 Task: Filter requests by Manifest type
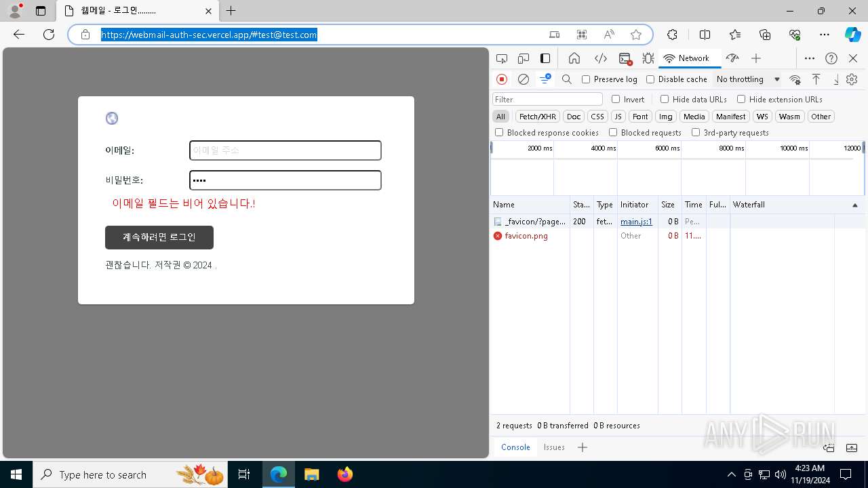tap(730, 117)
